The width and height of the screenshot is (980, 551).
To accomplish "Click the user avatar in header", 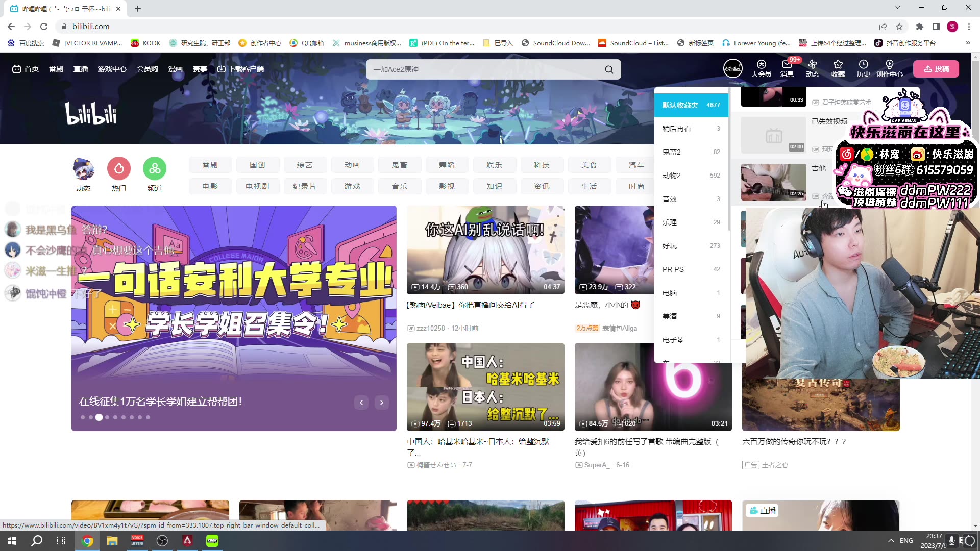I will tap(732, 68).
